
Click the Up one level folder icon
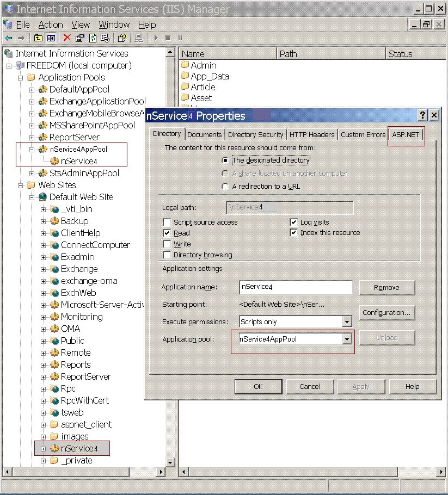pyautogui.click(x=38, y=38)
